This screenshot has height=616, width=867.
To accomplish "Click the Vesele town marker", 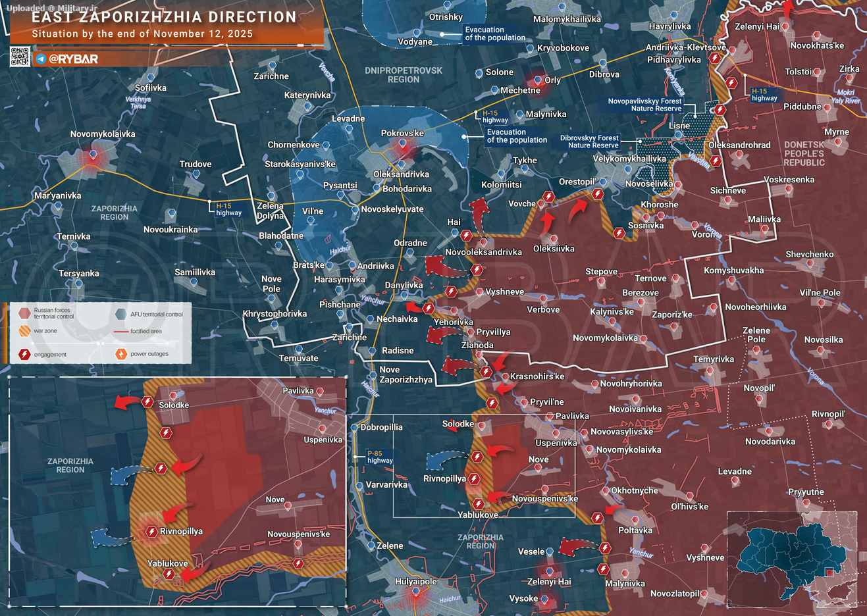I will pos(550,552).
